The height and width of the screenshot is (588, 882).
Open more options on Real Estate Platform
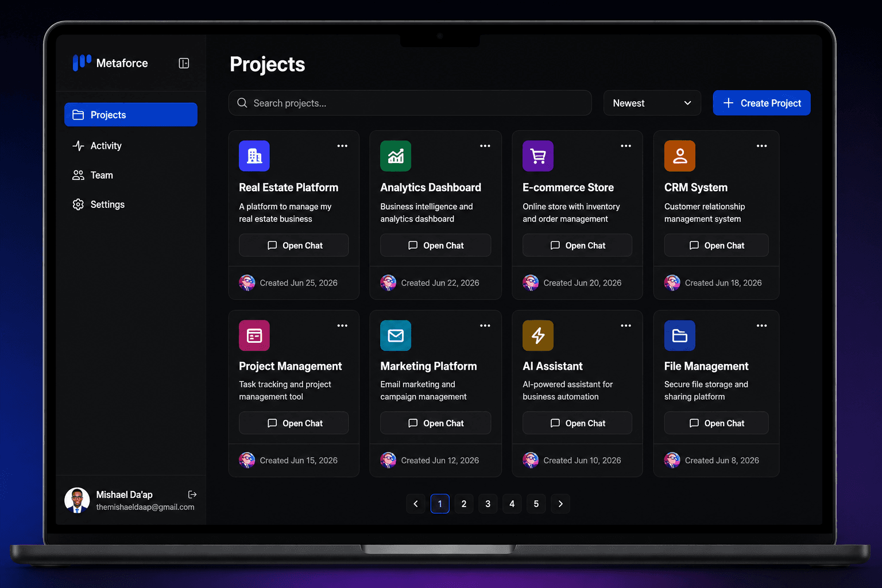click(342, 146)
